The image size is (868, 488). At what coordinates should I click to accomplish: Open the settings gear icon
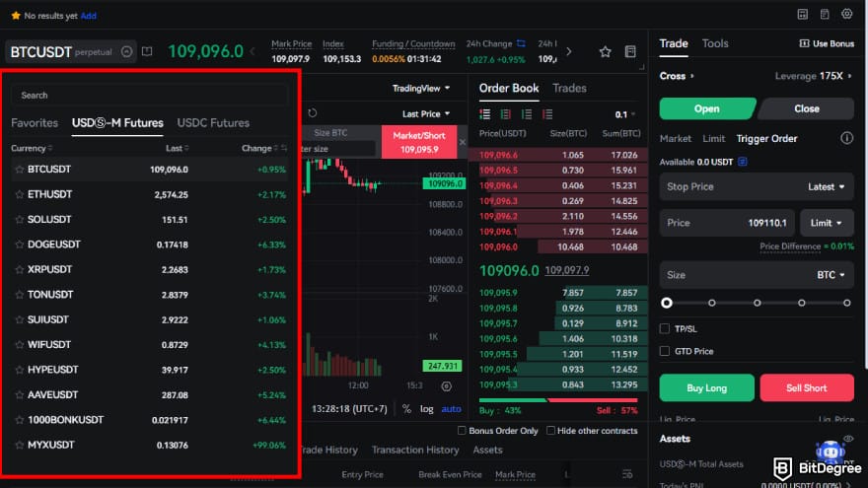(846, 15)
